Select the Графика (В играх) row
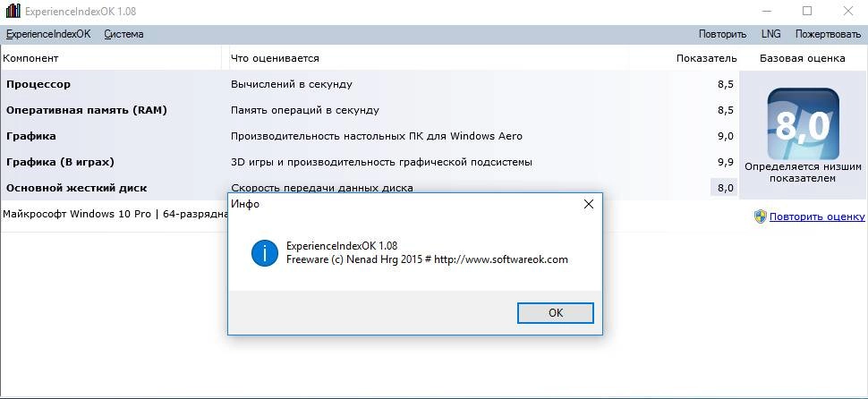Screen dimensions: 868x399 [x=370, y=162]
